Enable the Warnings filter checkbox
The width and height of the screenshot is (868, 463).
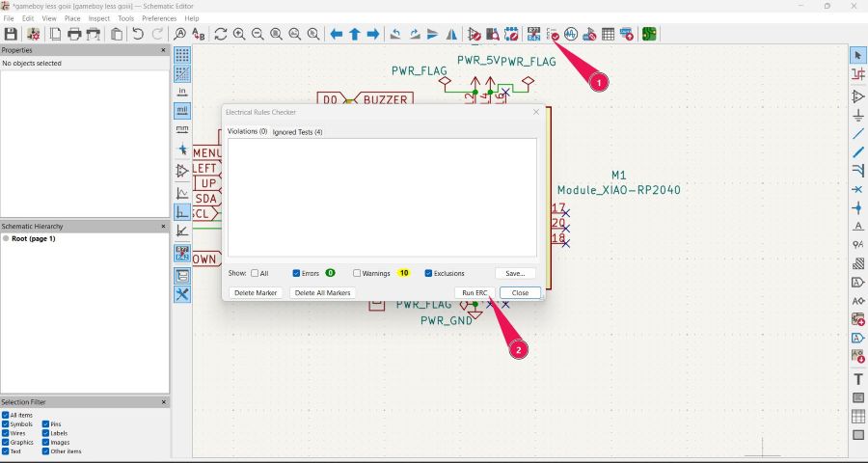[x=357, y=273]
